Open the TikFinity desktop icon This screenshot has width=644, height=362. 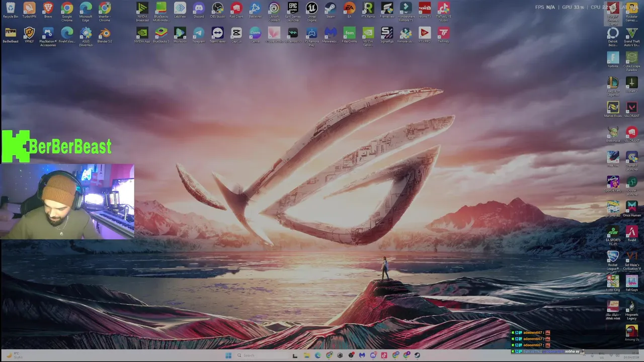coord(443,35)
